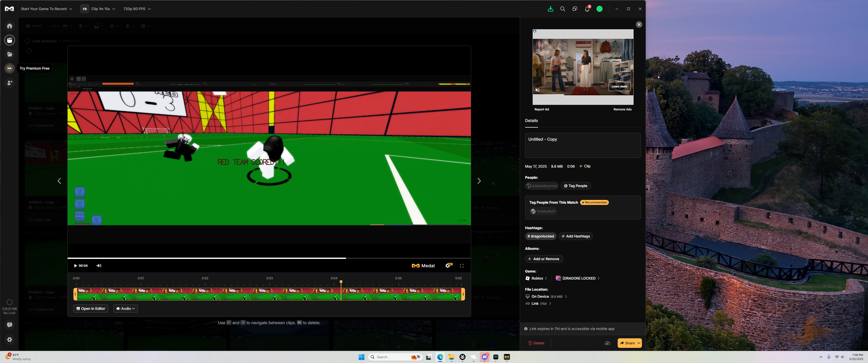Open player quality settings gear
This screenshot has width=868, height=363.
(x=448, y=266)
